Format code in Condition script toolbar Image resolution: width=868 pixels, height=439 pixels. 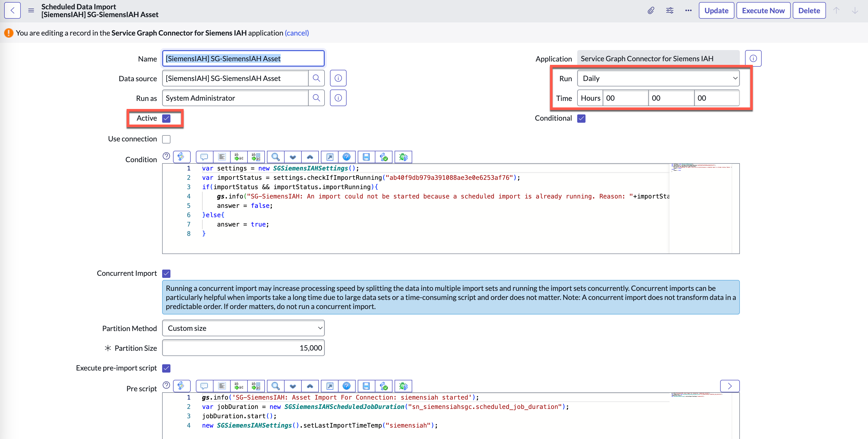pos(222,157)
